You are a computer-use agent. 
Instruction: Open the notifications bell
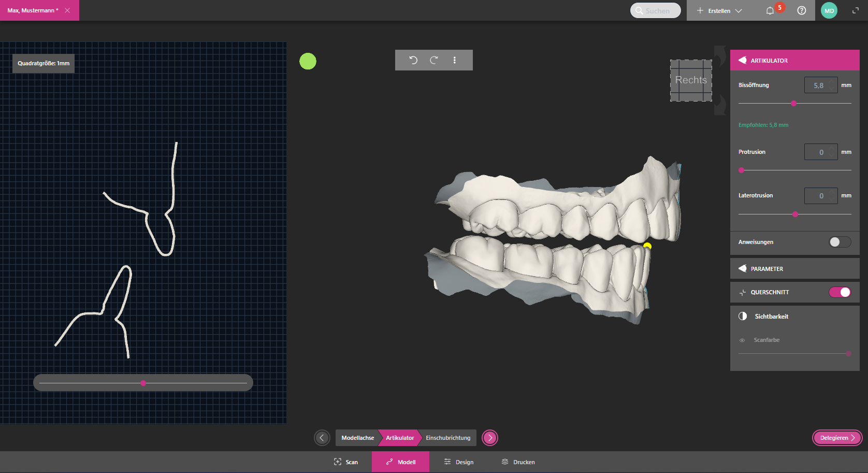tap(770, 11)
